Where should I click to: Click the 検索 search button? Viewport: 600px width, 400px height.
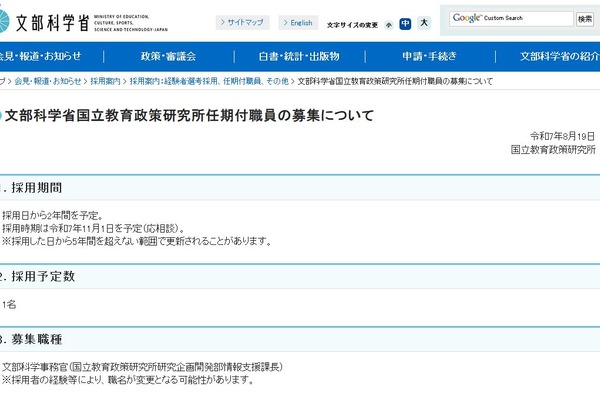(x=585, y=19)
